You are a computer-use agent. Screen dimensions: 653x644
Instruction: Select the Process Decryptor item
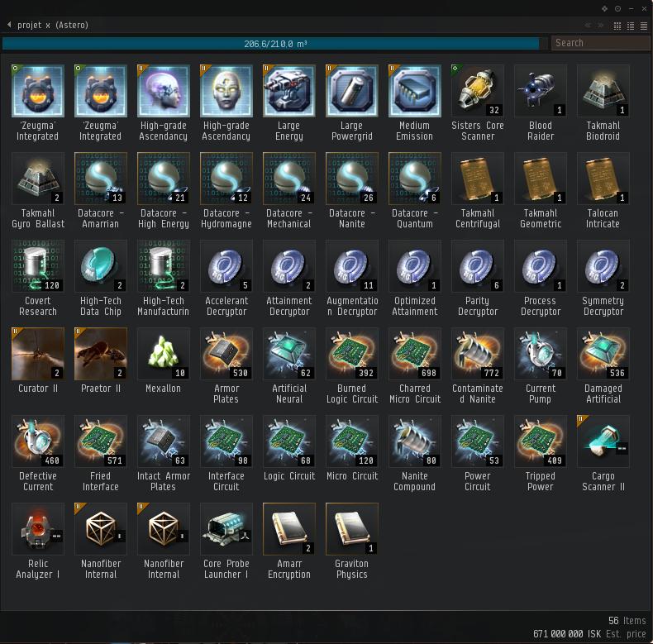pos(540,265)
